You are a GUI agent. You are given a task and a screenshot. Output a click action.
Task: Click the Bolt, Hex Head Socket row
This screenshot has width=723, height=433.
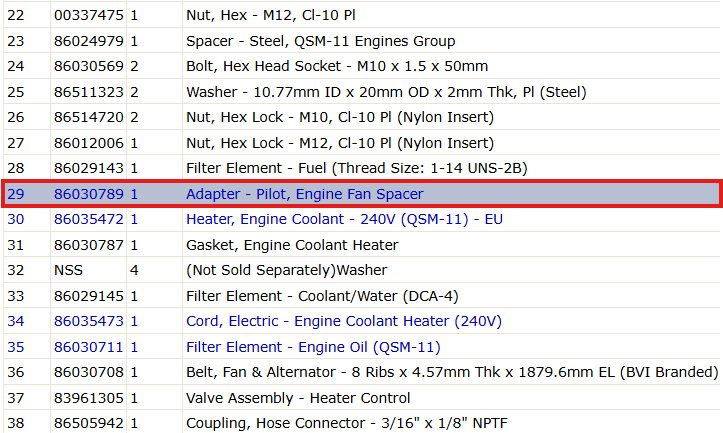pos(362,66)
